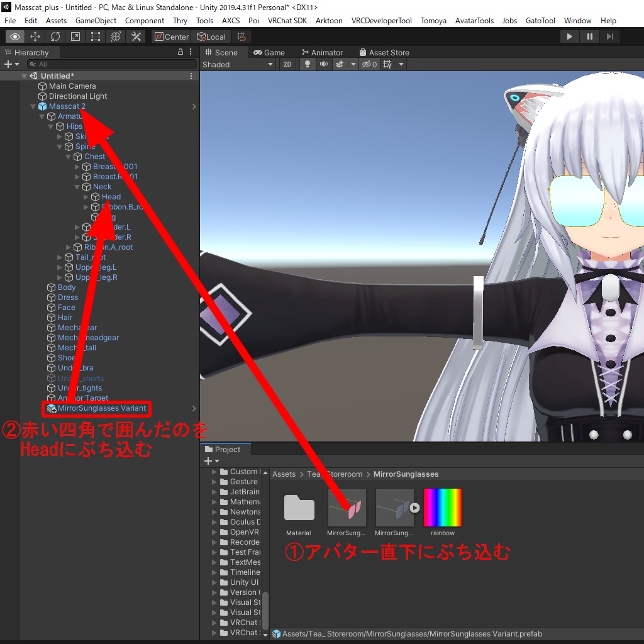Image resolution: width=644 pixels, height=644 pixels.
Task: Open Masscat 2 prefab arrow
Action: (x=194, y=106)
